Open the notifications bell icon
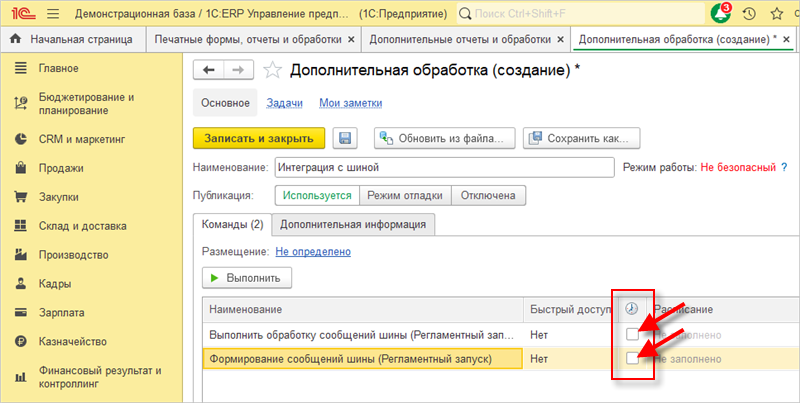 coord(720,14)
